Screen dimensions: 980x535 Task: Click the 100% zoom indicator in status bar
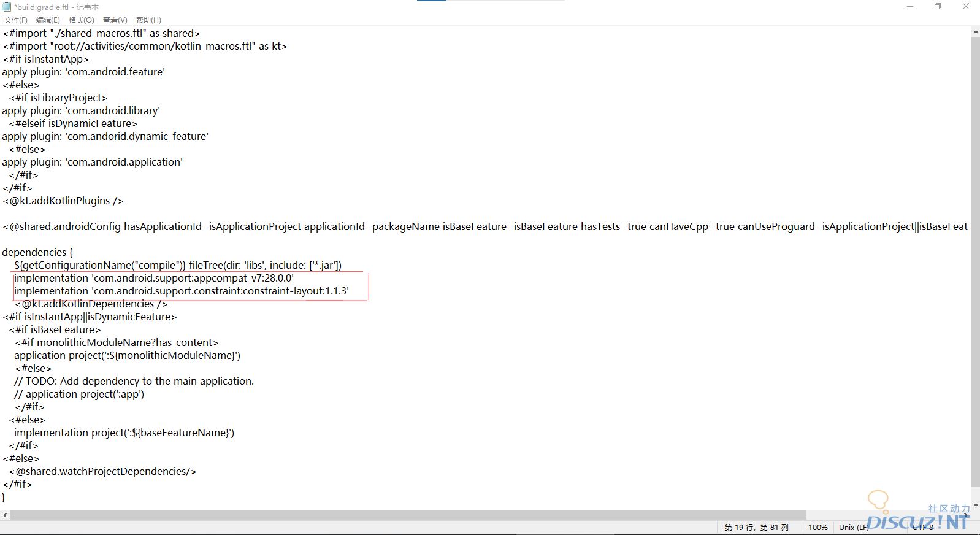click(x=817, y=528)
